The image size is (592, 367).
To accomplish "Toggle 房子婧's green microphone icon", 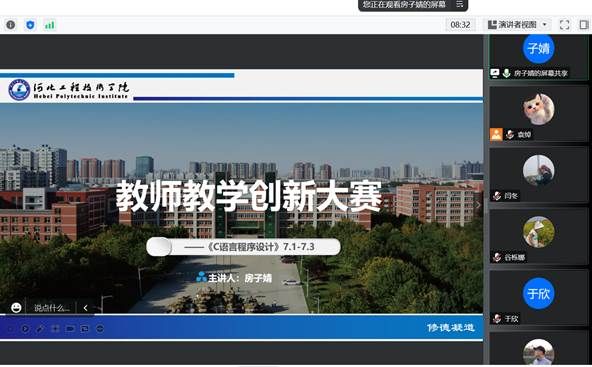I will (x=506, y=73).
